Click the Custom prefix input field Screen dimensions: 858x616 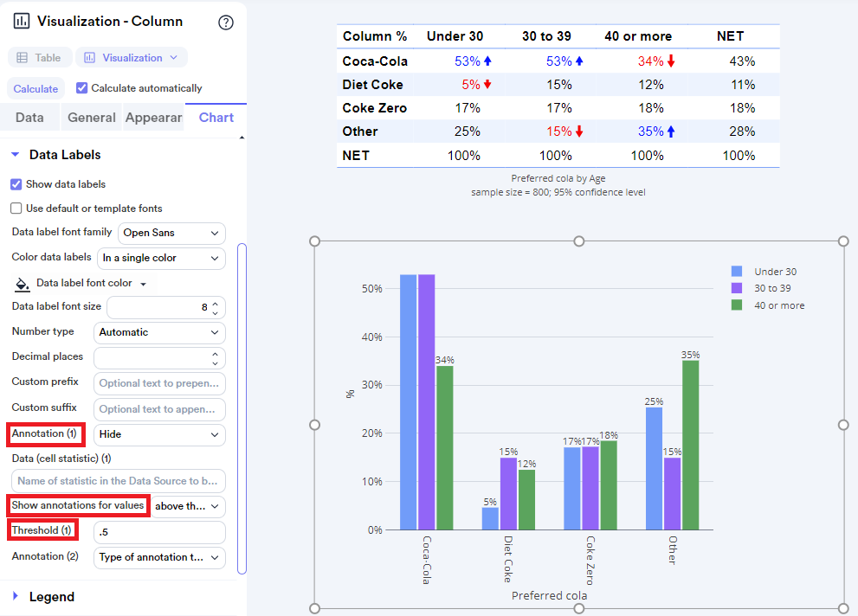pyautogui.click(x=159, y=383)
